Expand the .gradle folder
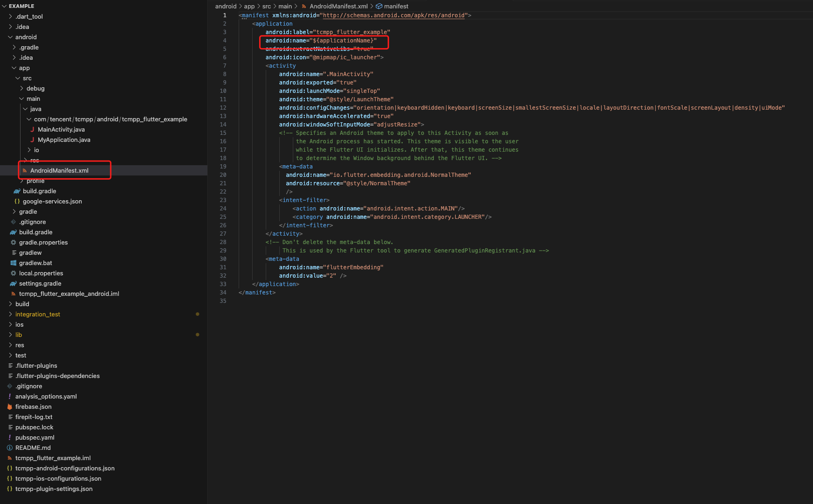The image size is (813, 504). (x=14, y=47)
